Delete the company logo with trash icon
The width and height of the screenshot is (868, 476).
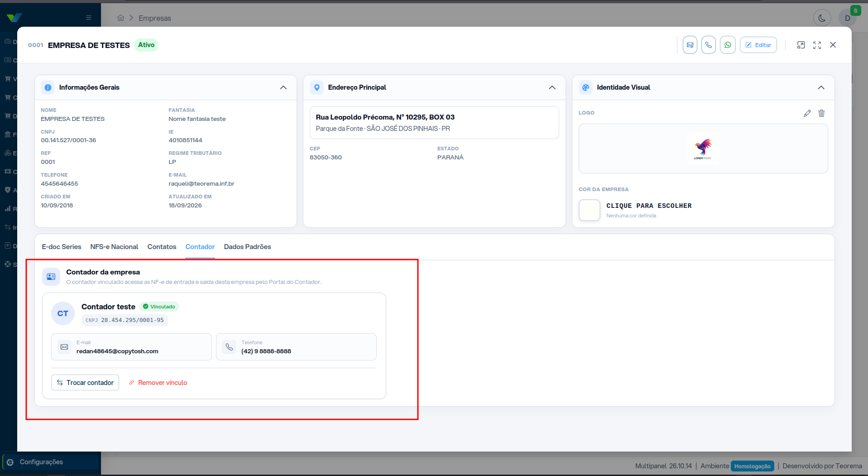(821, 113)
